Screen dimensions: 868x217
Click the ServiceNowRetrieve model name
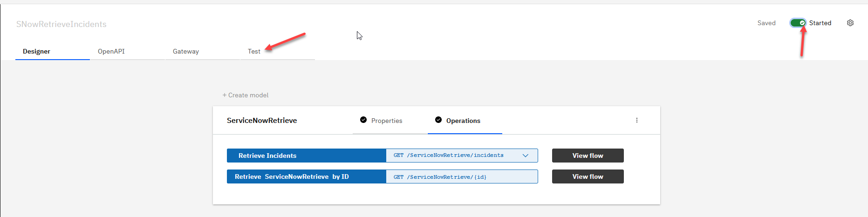point(262,121)
